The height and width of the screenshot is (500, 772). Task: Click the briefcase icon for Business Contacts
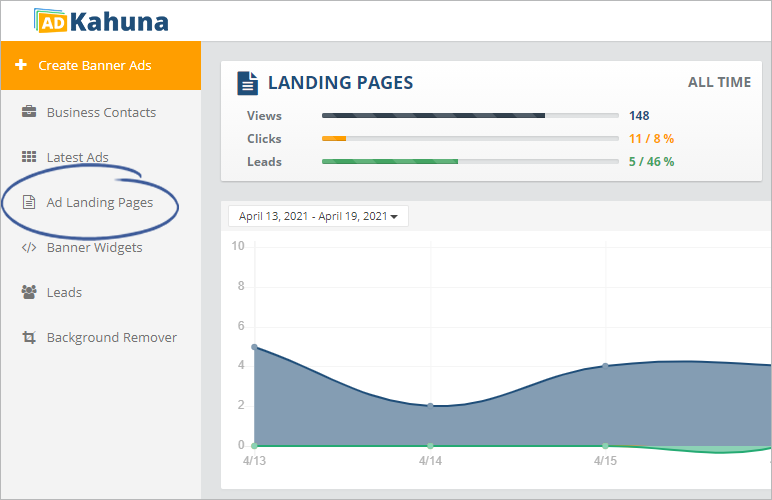(29, 112)
